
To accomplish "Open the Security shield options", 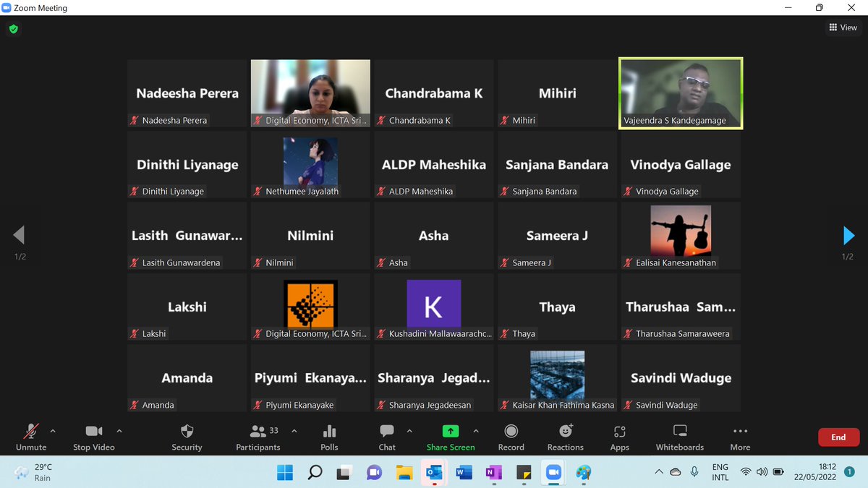I will (x=187, y=437).
